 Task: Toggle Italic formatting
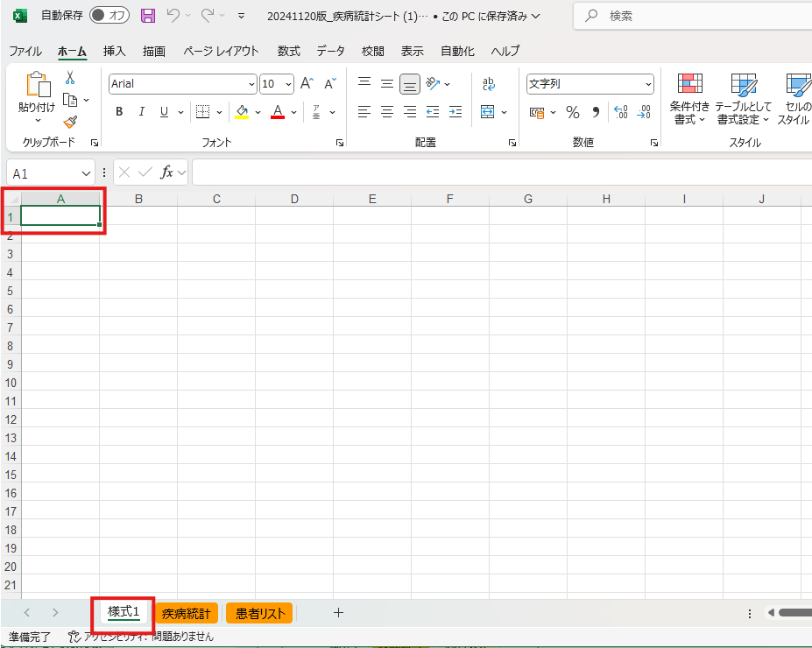(141, 112)
